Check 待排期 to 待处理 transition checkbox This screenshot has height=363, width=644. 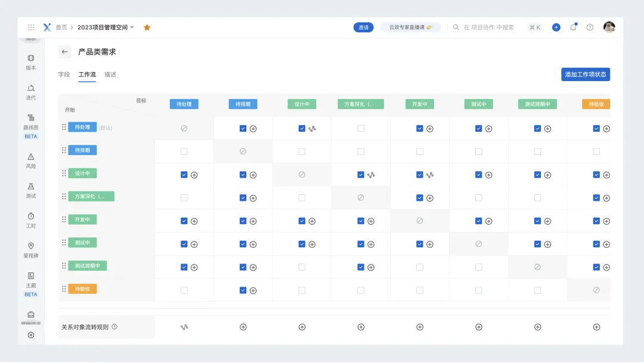(x=184, y=151)
